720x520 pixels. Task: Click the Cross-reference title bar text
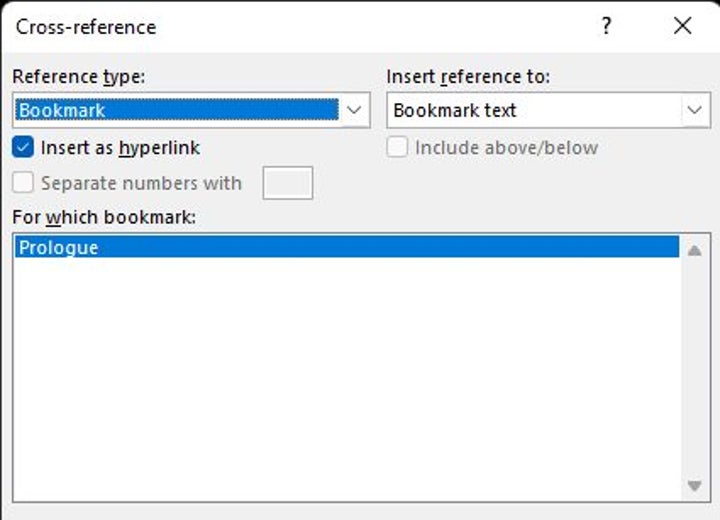pyautogui.click(x=86, y=27)
